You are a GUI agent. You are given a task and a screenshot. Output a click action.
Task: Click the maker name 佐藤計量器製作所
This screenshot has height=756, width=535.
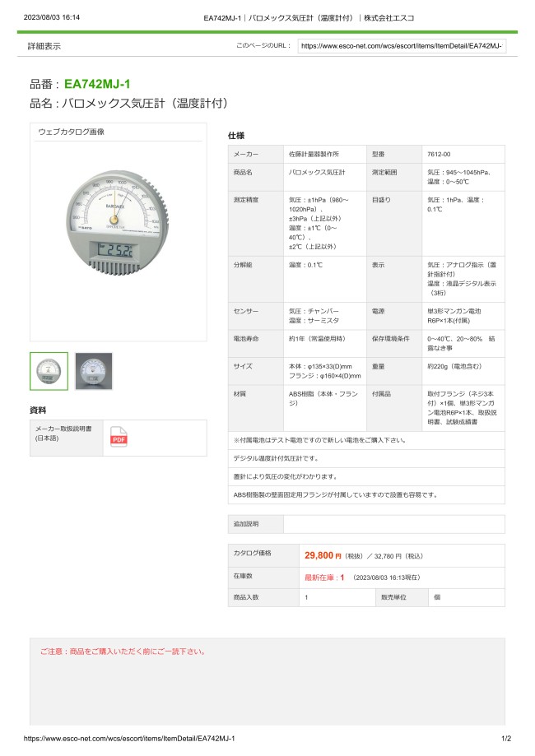click(314, 155)
